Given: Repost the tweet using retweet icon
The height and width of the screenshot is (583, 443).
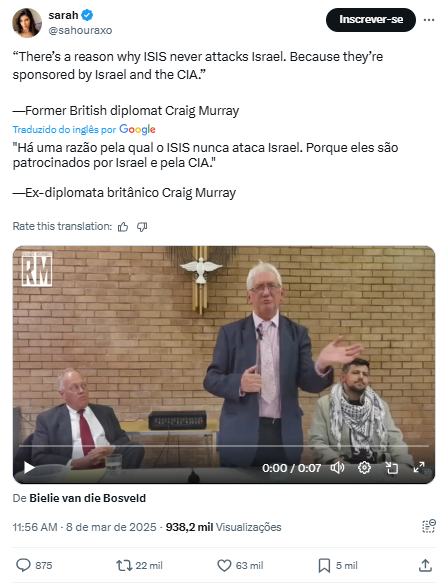Looking at the screenshot, I should [124, 565].
